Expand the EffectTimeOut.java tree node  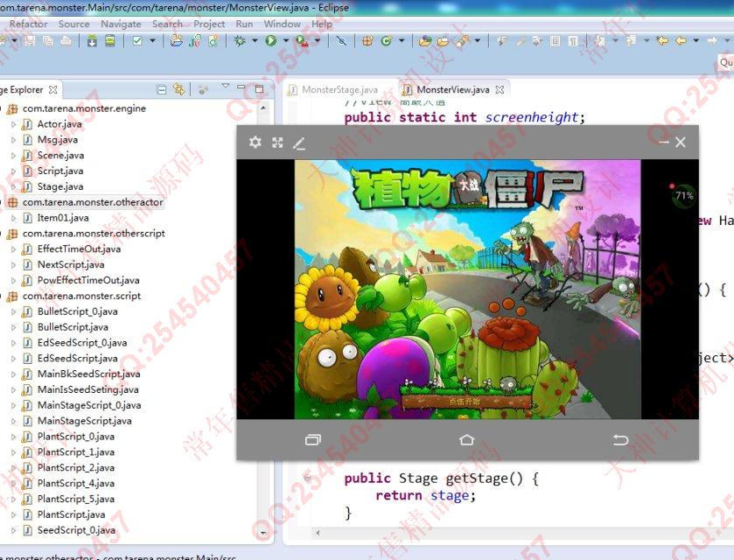(14, 249)
